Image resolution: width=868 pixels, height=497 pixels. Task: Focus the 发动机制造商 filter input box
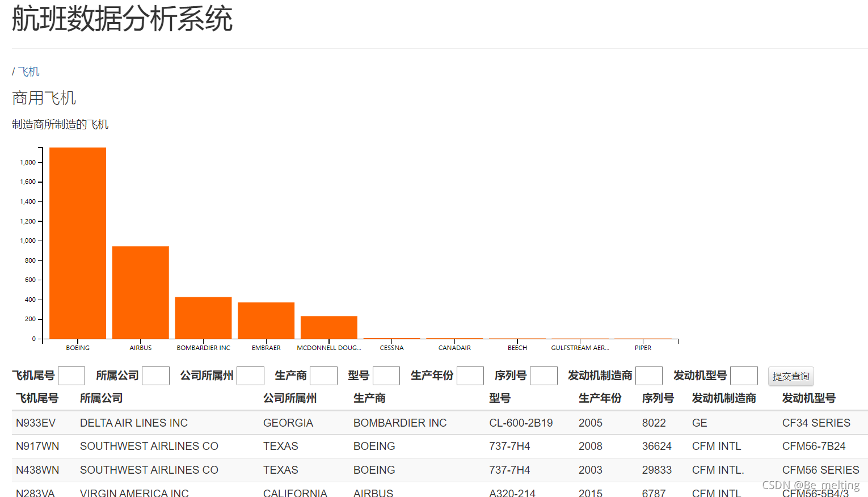[649, 376]
